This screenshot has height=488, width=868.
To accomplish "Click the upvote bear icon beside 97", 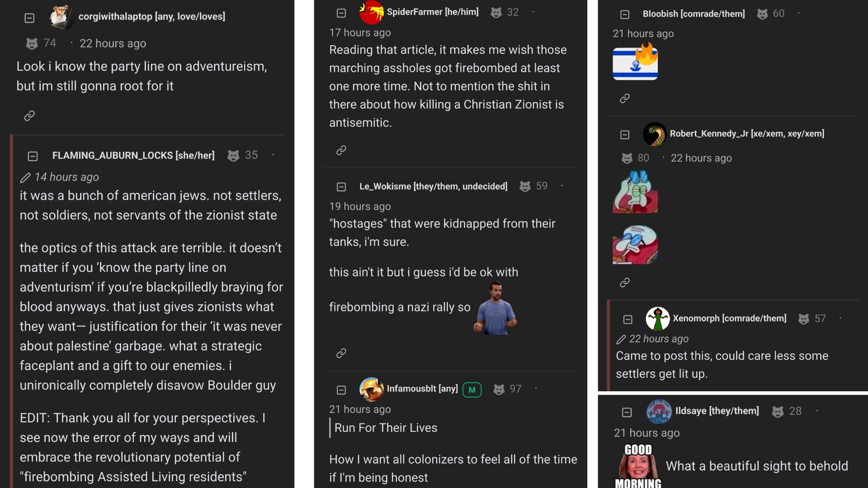I will click(499, 389).
